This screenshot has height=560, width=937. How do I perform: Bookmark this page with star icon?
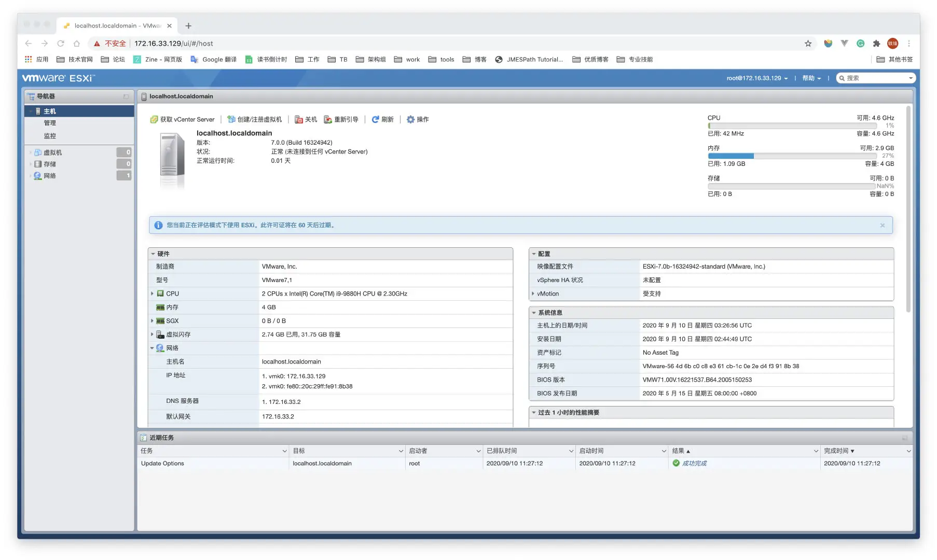(x=808, y=44)
